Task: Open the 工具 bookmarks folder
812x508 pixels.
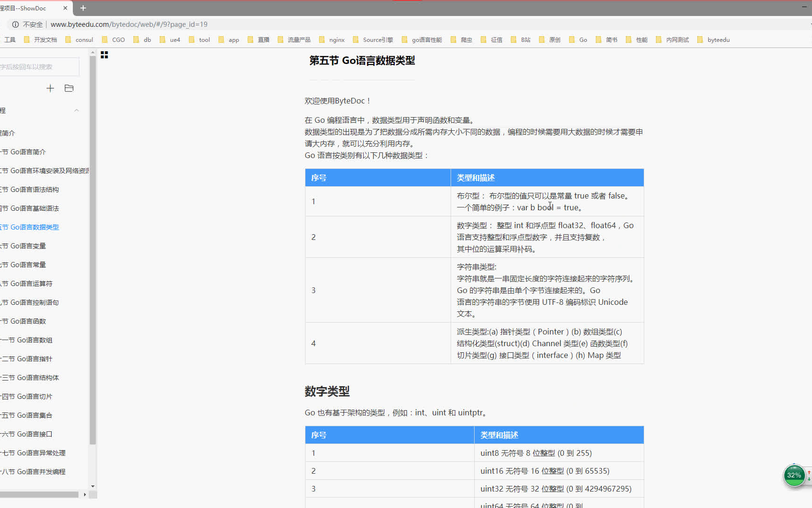Action: (x=10, y=40)
